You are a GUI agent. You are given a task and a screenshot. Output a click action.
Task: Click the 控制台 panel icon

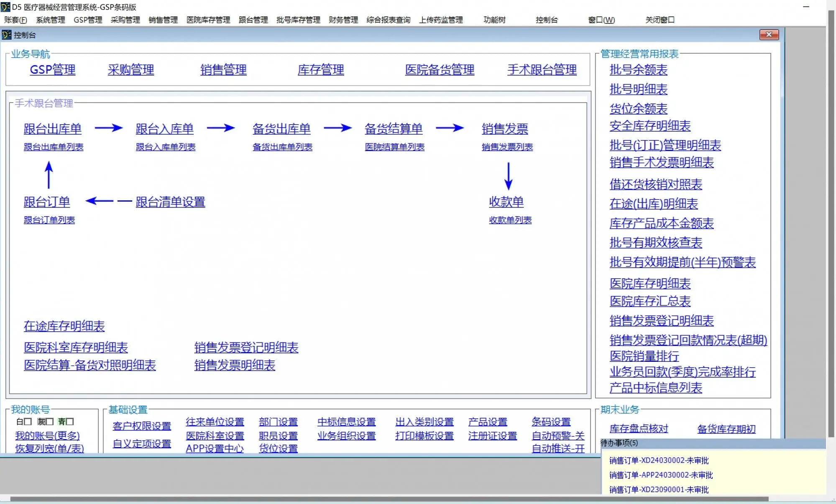point(6,35)
